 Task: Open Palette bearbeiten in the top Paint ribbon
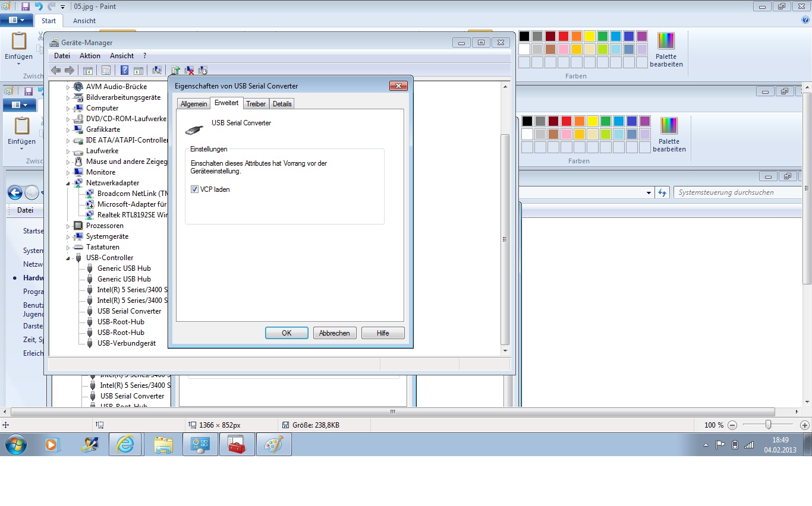666,50
